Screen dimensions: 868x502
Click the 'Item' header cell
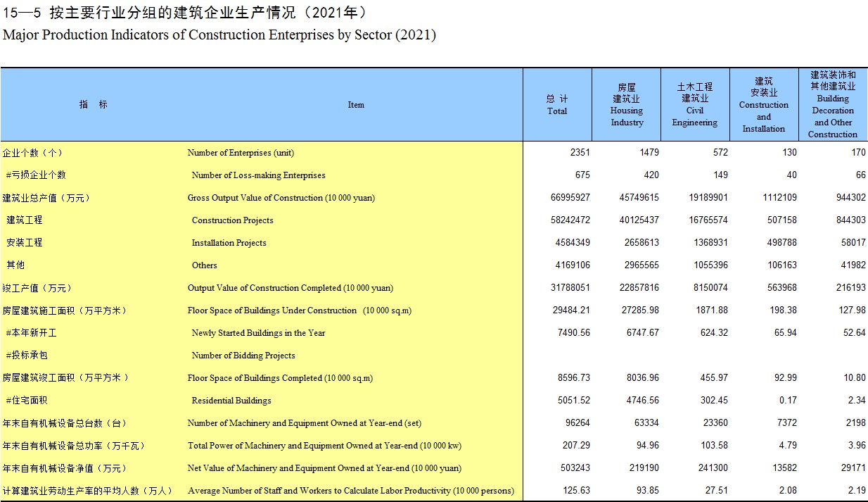[356, 105]
